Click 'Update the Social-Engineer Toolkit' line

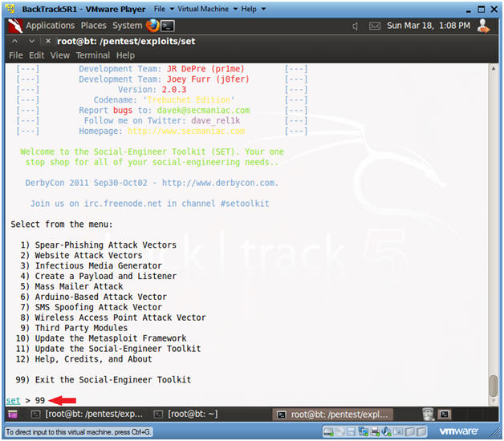[108, 349]
